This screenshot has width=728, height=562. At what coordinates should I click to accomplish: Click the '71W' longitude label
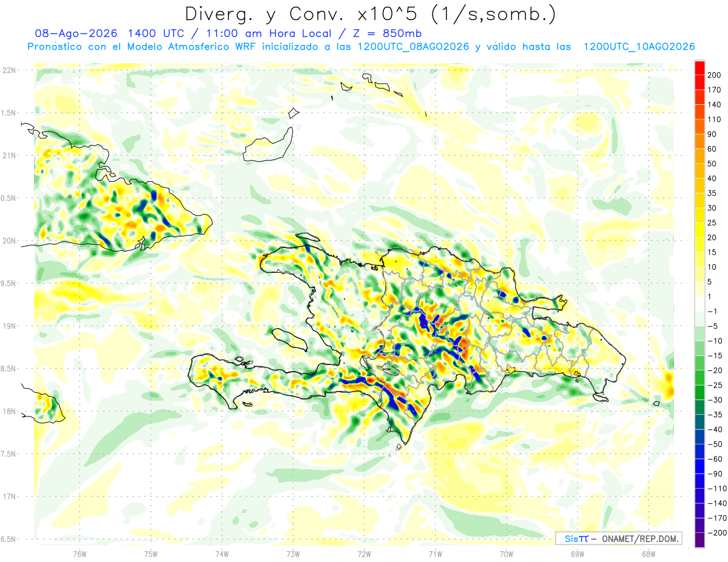(x=435, y=554)
